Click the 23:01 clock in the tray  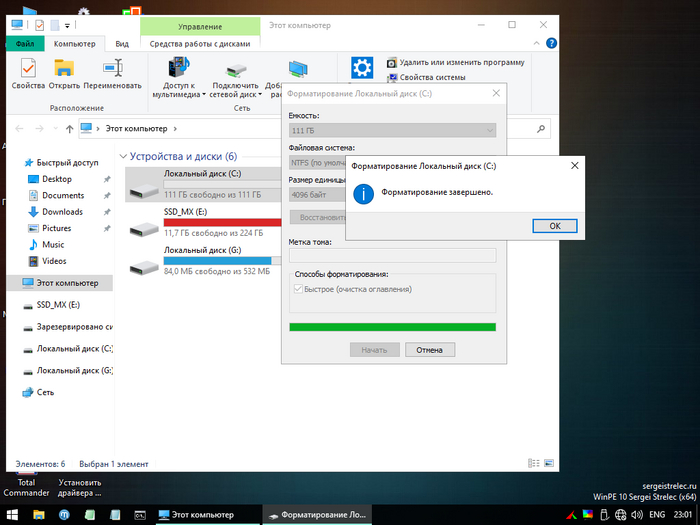coord(682,515)
